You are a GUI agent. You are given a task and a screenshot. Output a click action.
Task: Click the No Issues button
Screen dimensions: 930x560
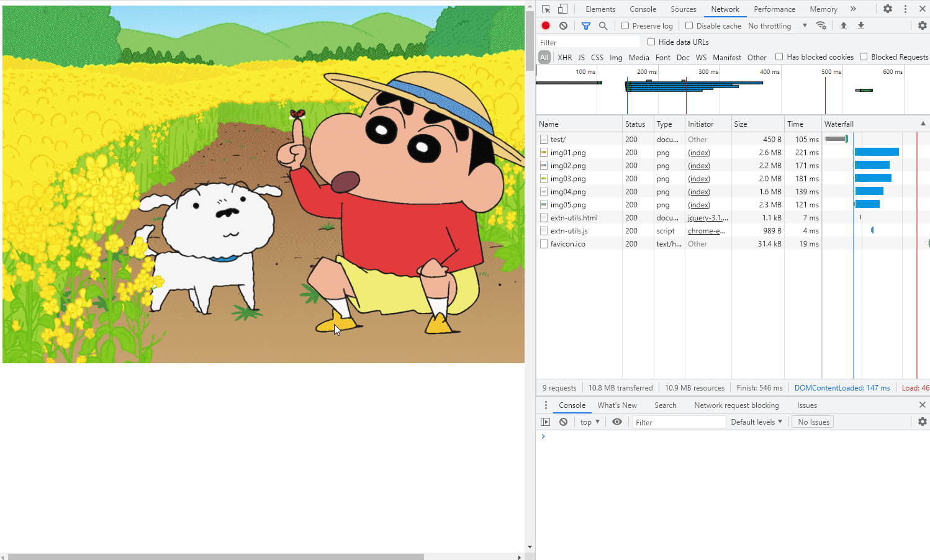tap(813, 422)
